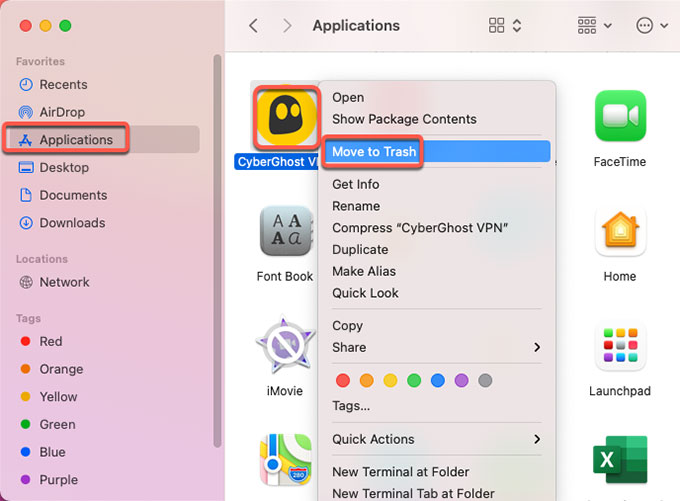This screenshot has width=680, height=501.
Task: Expand the Share submenu arrow
Action: click(537, 347)
